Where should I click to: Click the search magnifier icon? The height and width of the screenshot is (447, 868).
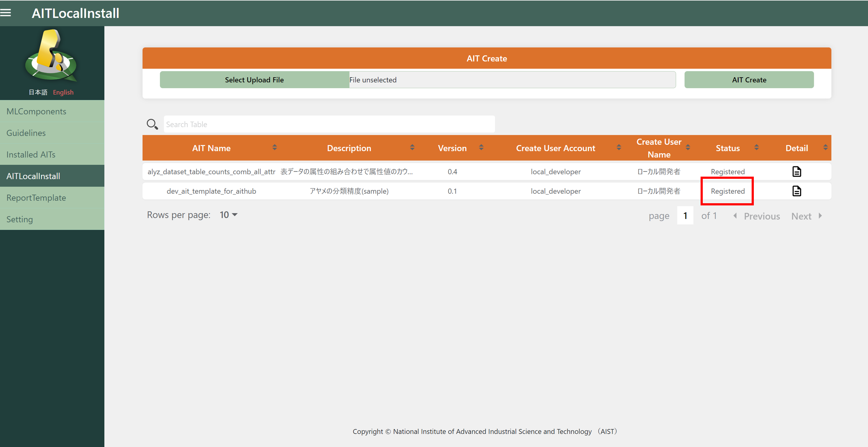click(x=152, y=124)
